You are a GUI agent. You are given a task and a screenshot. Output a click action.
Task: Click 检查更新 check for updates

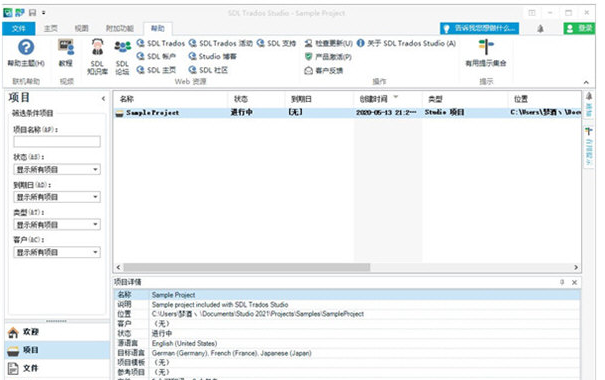pos(328,43)
